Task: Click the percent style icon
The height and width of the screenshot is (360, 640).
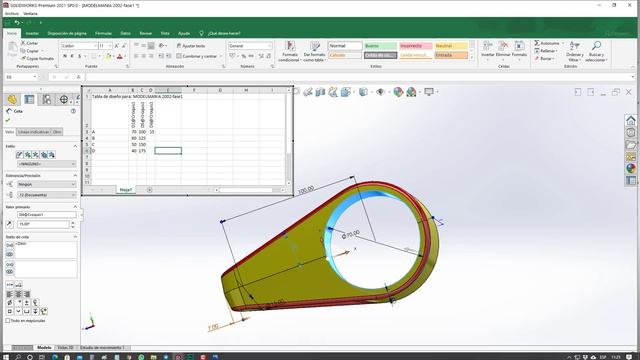Action: pos(244,56)
